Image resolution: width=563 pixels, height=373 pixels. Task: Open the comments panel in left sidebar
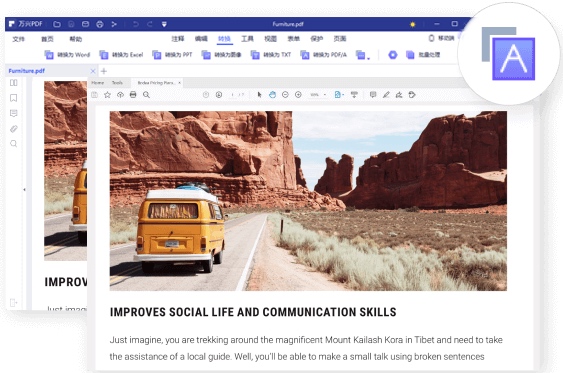tap(14, 113)
